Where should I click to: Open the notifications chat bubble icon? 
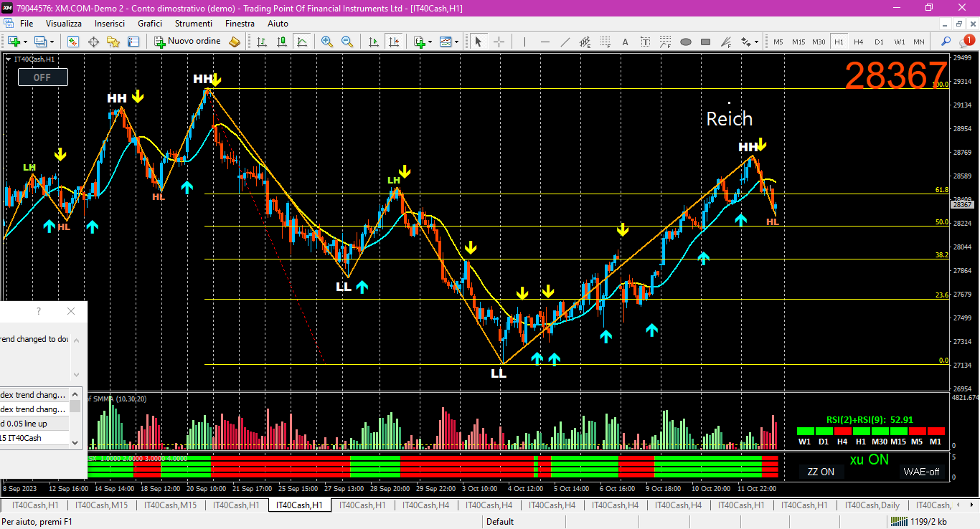coord(966,42)
